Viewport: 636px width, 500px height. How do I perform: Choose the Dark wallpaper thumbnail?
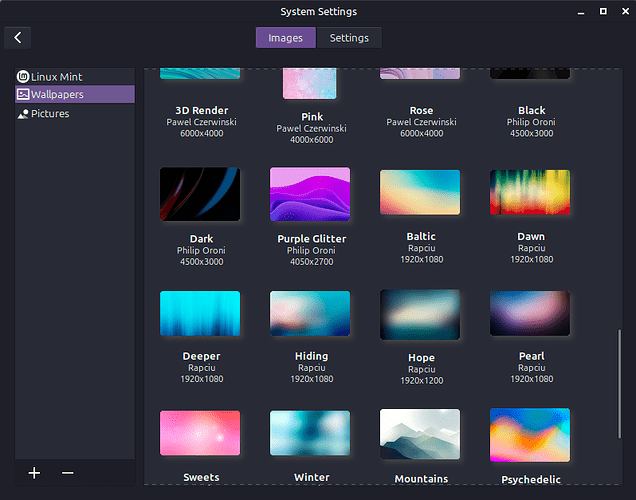pos(200,194)
